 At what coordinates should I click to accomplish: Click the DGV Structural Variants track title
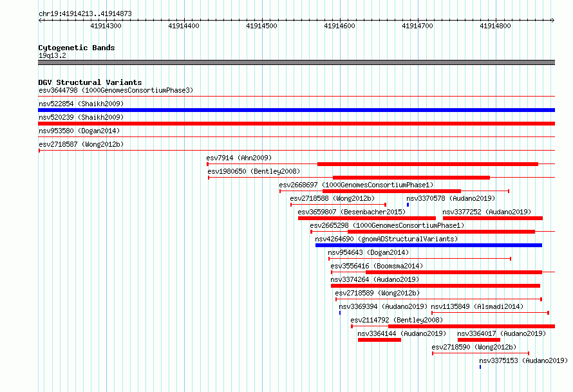[x=90, y=82]
